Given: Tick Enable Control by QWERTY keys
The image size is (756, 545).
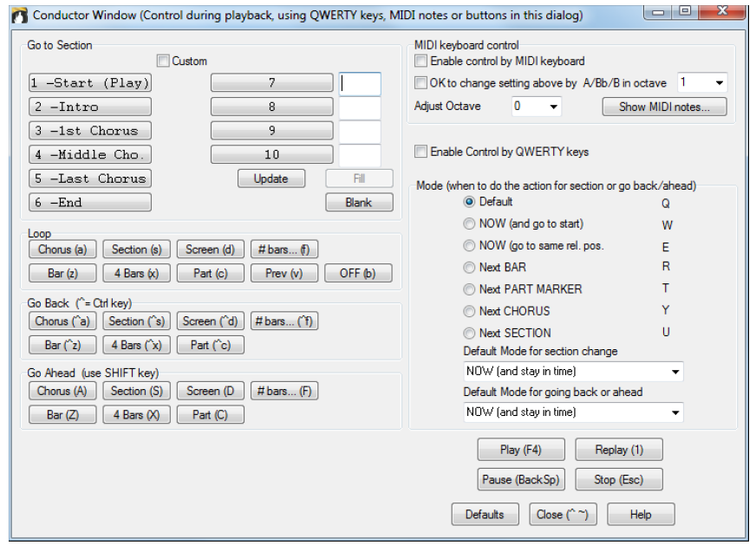Looking at the screenshot, I should [420, 152].
